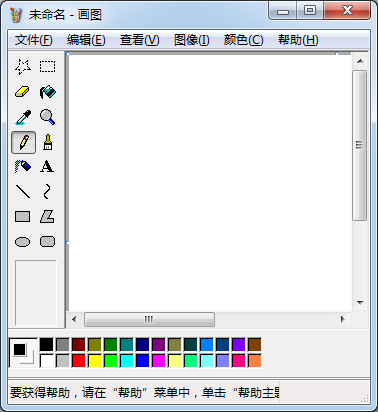378x412 pixels.
Task: Pick the Eraser tool
Action: pyautogui.click(x=23, y=92)
